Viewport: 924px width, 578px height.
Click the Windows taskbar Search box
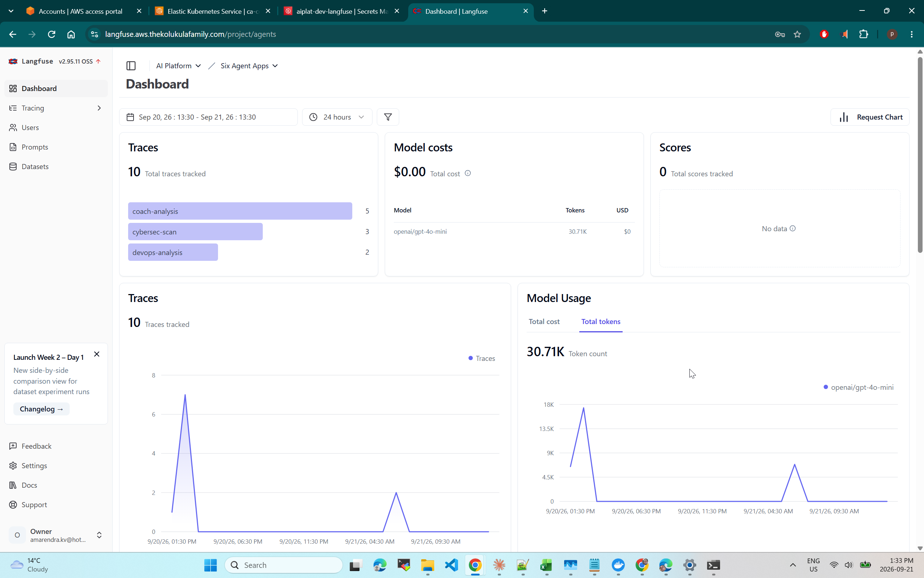[284, 565]
